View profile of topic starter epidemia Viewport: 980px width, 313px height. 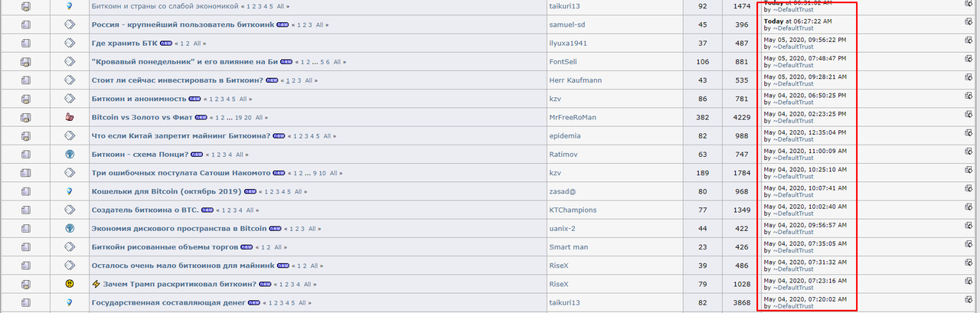point(565,135)
